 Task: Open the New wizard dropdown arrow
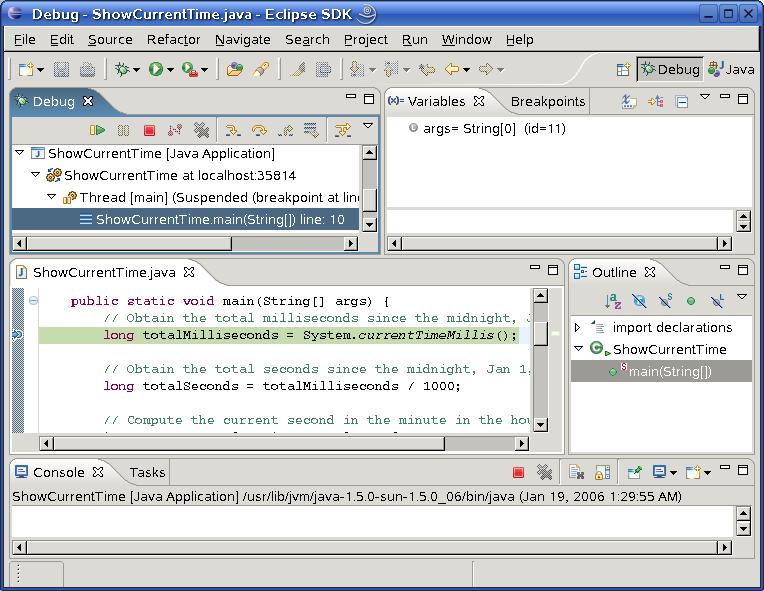40,70
